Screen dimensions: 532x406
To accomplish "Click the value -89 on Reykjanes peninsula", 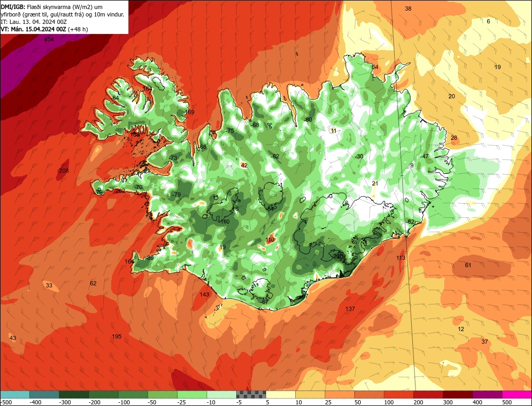I will (149, 258).
